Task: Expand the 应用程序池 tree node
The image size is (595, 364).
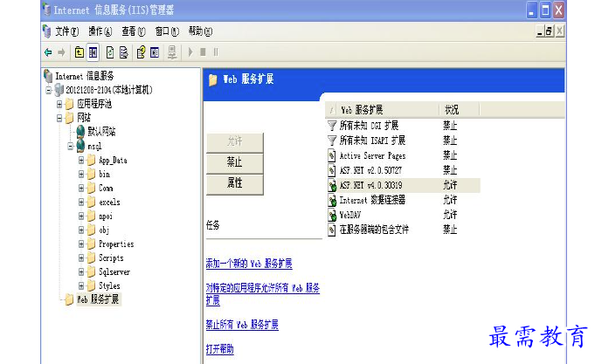Action: coord(59,104)
